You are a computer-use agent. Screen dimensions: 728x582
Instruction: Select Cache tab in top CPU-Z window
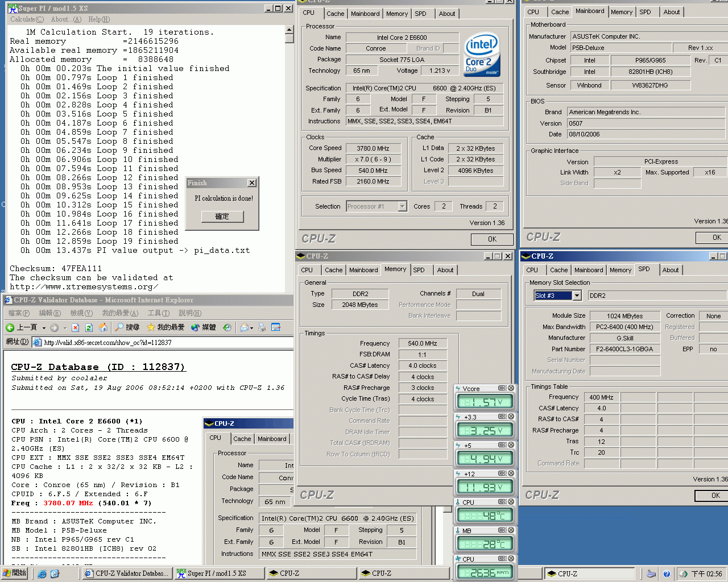335,14
